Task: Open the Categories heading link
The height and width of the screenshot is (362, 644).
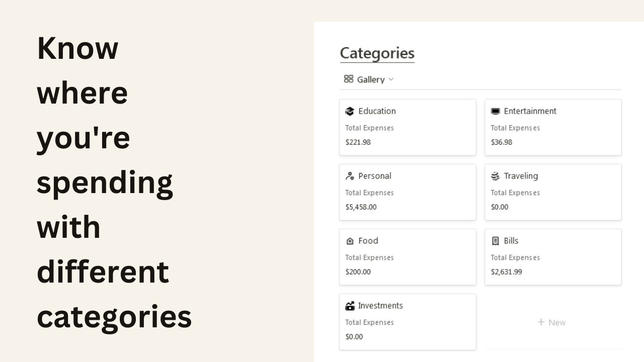Action: (377, 53)
